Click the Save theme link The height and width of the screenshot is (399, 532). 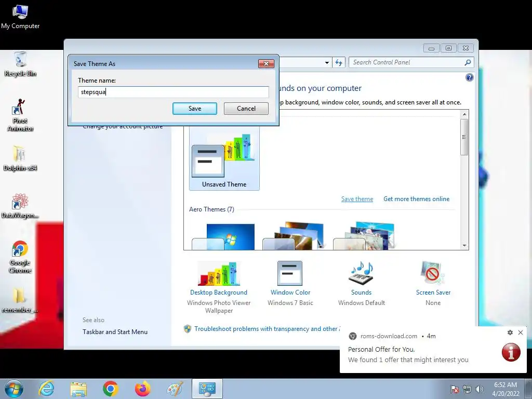tap(357, 199)
